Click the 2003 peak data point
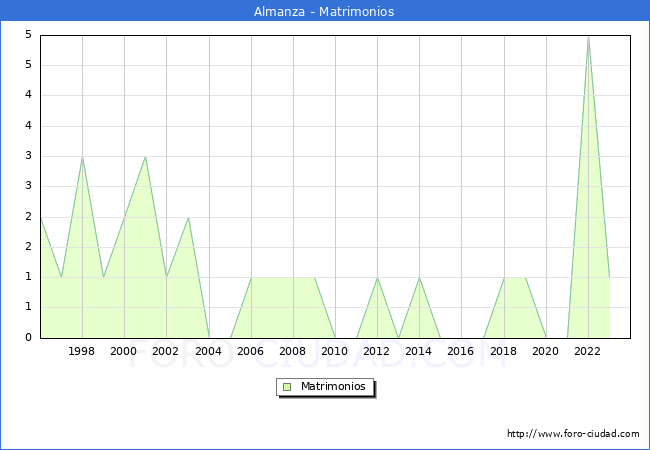Image resolution: width=650 pixels, height=450 pixels. tap(189, 218)
